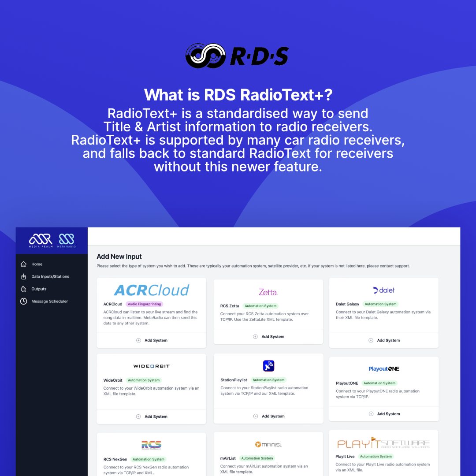Click plus icon in RCS Zetta card
Screen dimensions: 476x476
[255, 337]
